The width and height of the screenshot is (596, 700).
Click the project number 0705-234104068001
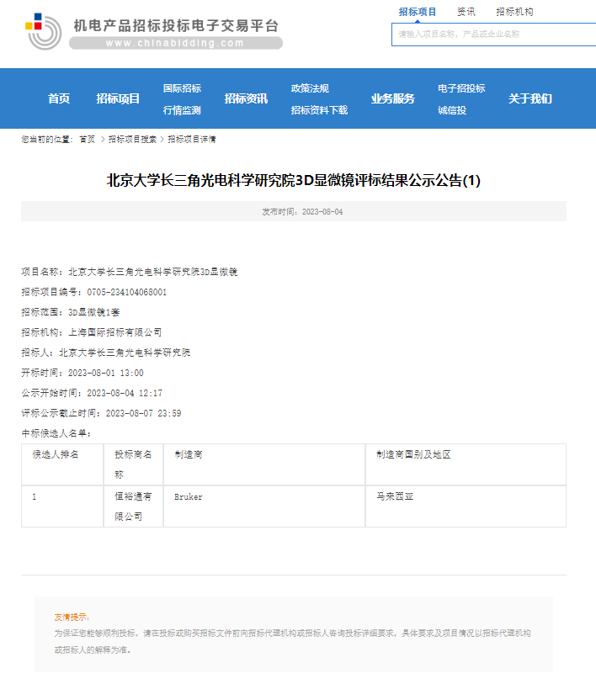click(x=127, y=293)
